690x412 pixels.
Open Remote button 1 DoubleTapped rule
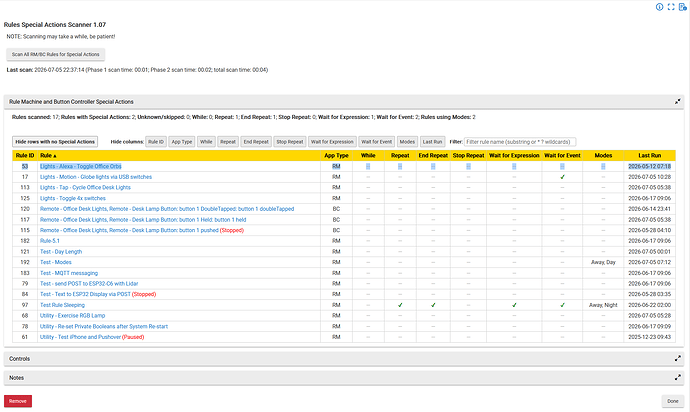pos(167,209)
